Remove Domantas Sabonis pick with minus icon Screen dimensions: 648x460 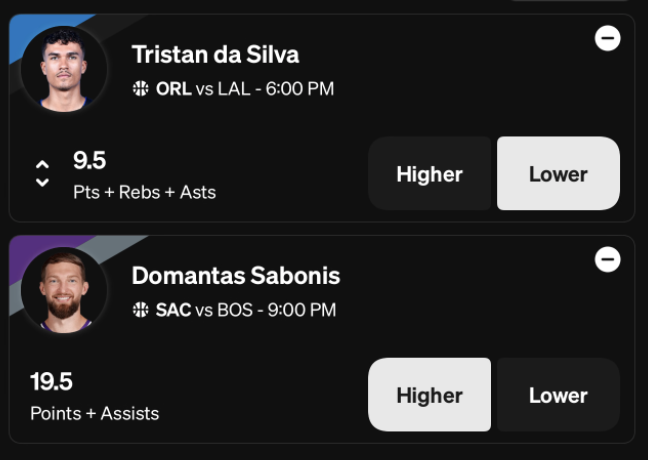tap(608, 260)
